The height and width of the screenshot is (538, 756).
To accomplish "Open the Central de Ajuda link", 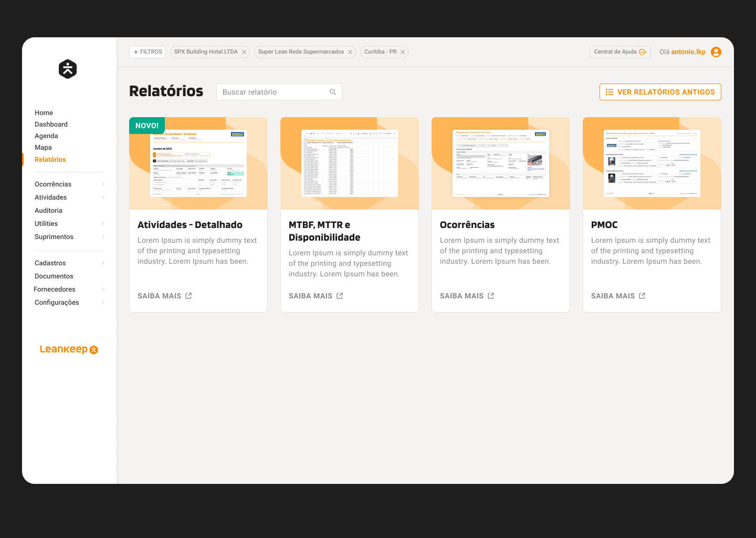I will tap(619, 51).
